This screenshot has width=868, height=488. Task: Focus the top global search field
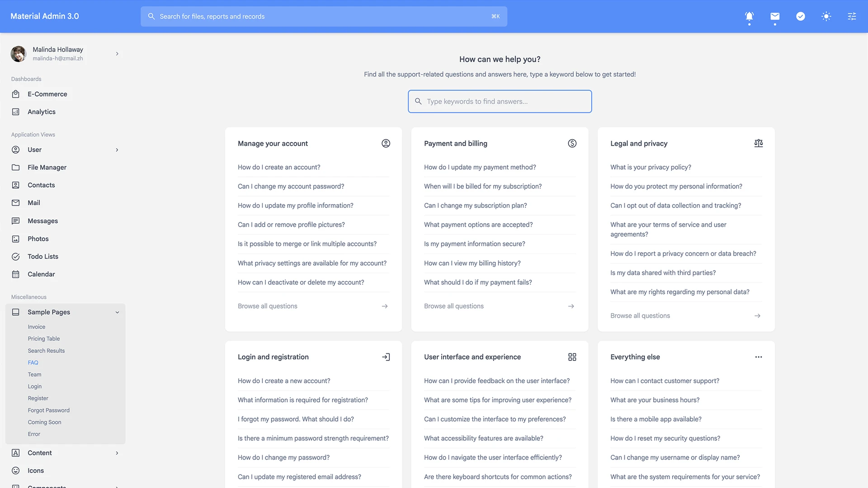(324, 16)
